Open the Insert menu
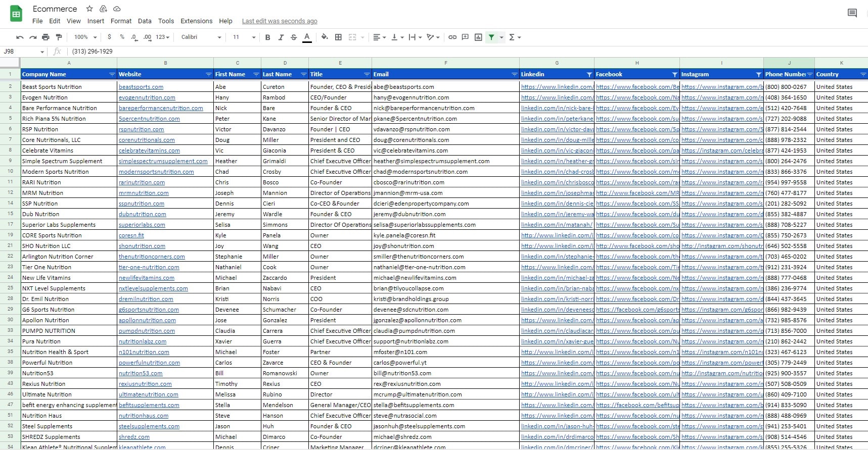Screen dimensions: 868x450 pos(96,21)
